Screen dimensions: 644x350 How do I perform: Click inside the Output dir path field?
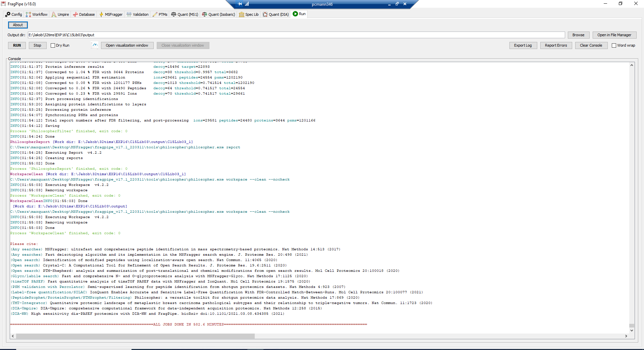134,35
